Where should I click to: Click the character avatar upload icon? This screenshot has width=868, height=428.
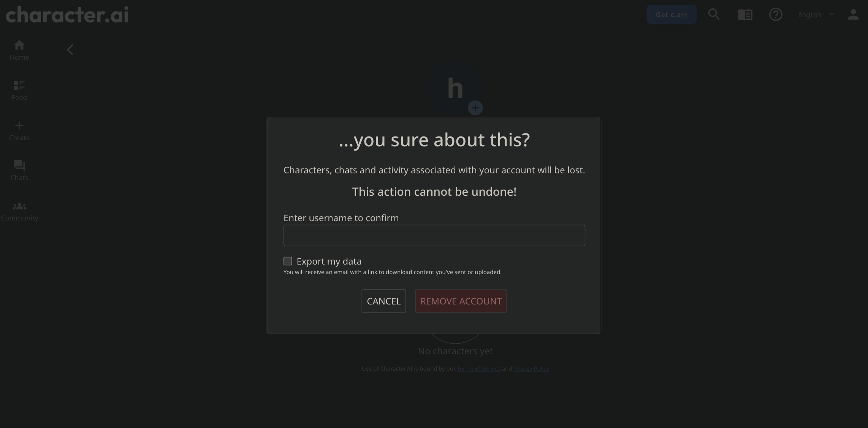475,108
